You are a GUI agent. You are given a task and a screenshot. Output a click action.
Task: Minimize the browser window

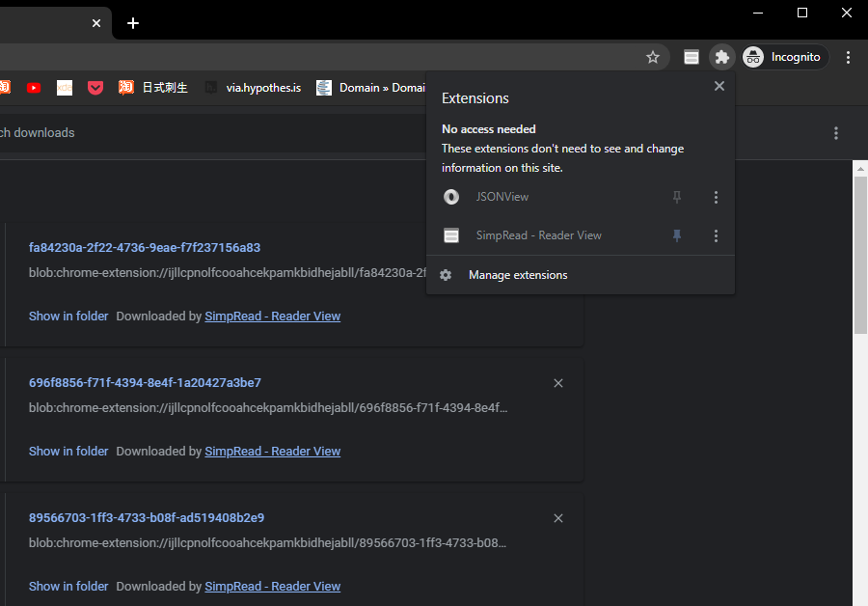click(x=758, y=13)
